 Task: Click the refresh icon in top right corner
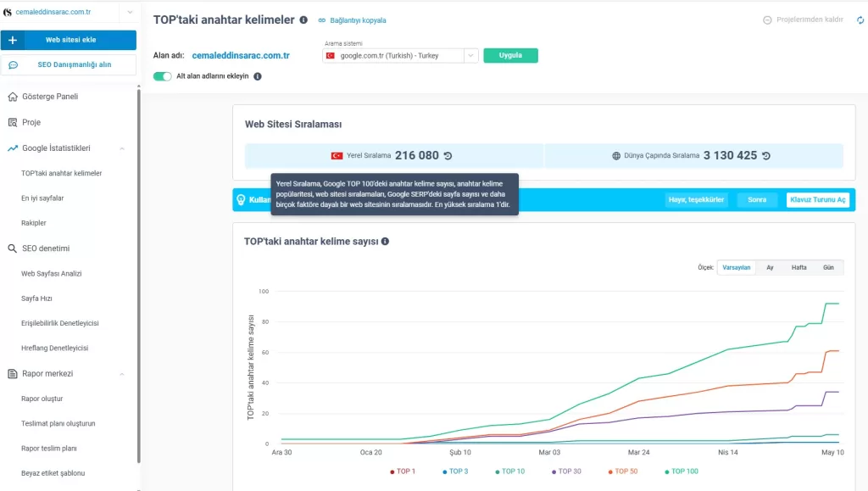861,20
